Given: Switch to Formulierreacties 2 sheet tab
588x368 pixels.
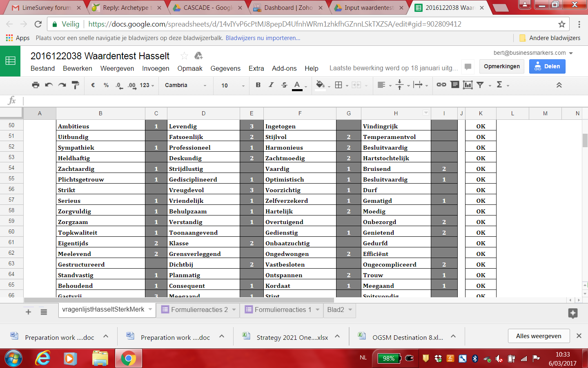Looking at the screenshot, I should [199, 310].
